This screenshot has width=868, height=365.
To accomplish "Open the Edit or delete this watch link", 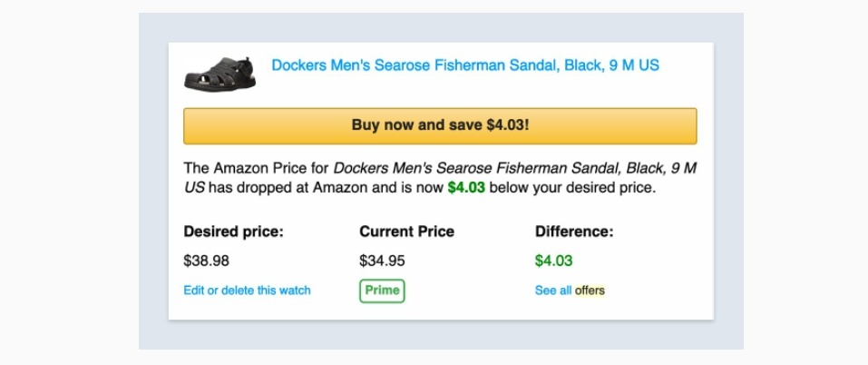I will (x=247, y=291).
